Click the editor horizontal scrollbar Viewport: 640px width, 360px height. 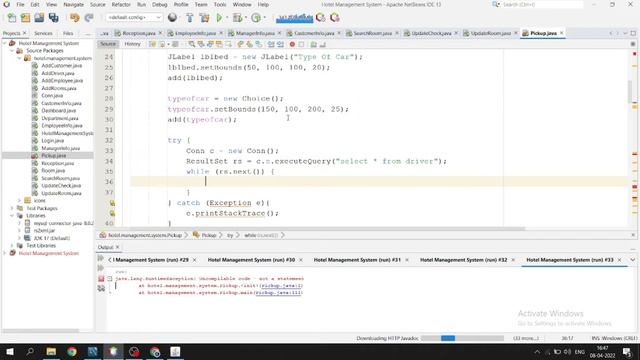(310, 229)
